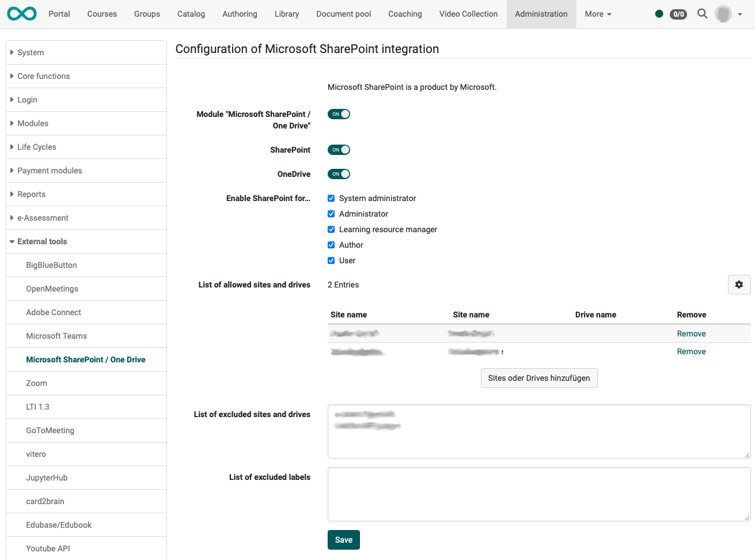Screen dimensions: 755x560
Task: Click in List of excluded sites textarea
Action: tap(539, 432)
